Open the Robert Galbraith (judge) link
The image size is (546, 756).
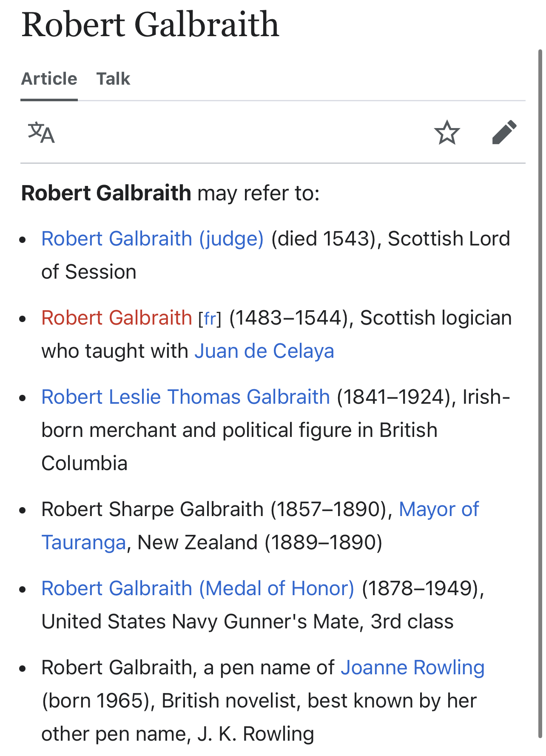[153, 239]
